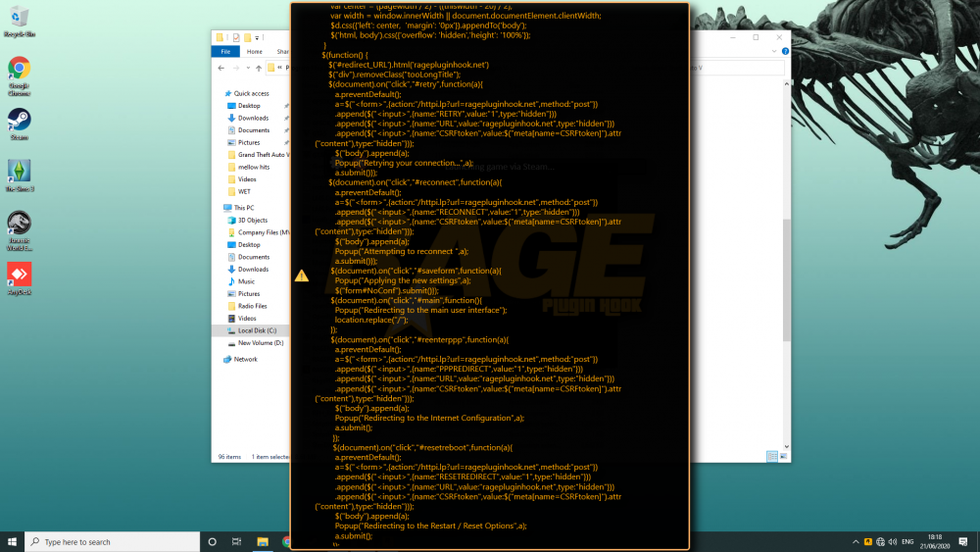The image size is (980, 552).
Task: Show hidden system tray icons
Action: click(855, 541)
